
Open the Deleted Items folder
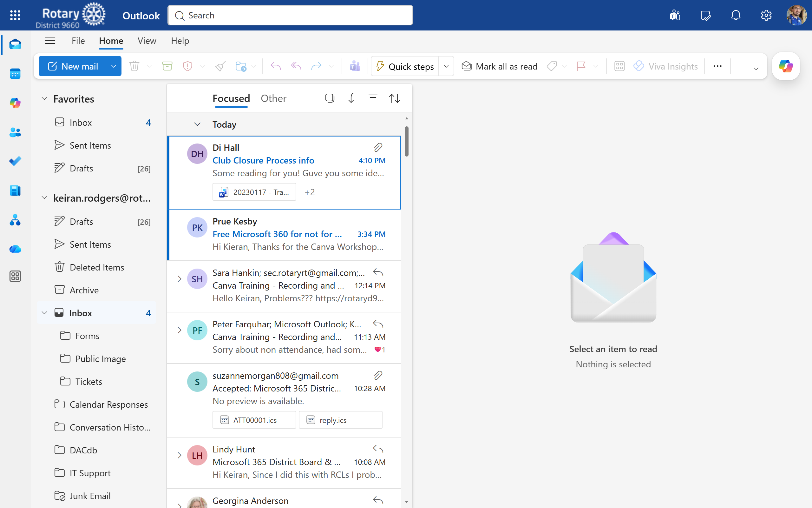pyautogui.click(x=97, y=267)
